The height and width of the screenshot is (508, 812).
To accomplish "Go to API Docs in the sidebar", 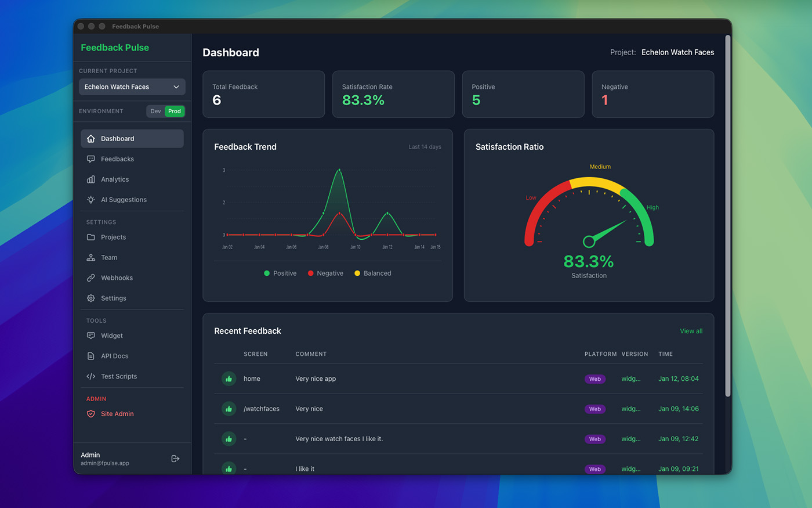I will point(90,356).
